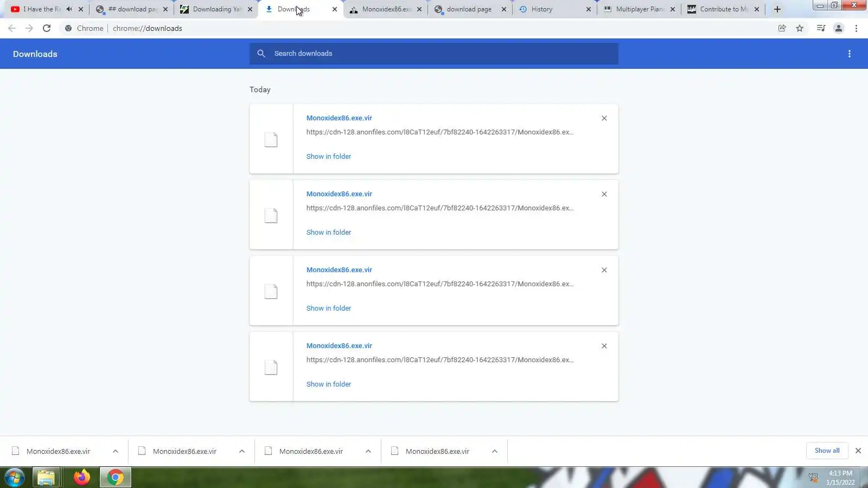Open Windows Explorer from the taskbar
Image resolution: width=868 pixels, height=488 pixels.
coord(46,477)
